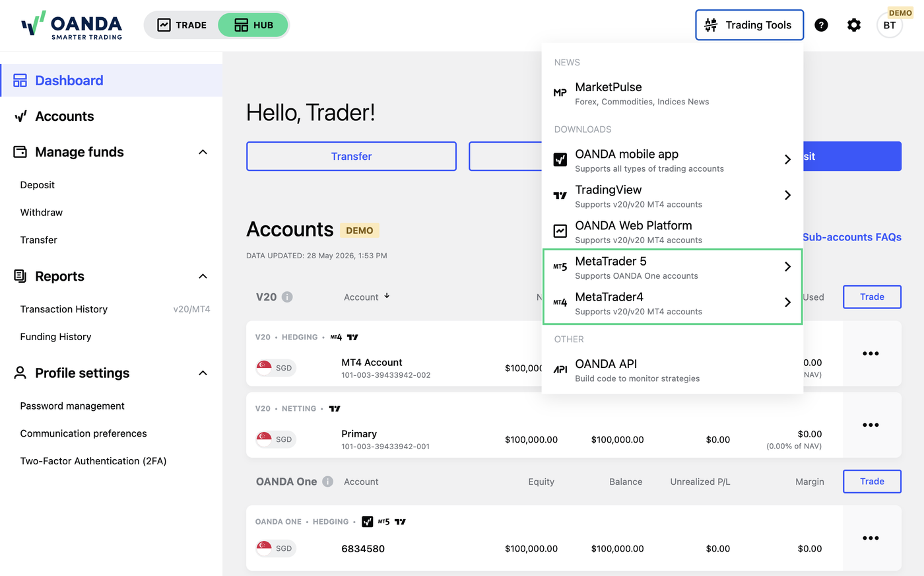Click the Trade button for V20 accounts
Image resolution: width=924 pixels, height=576 pixels.
coord(872,297)
